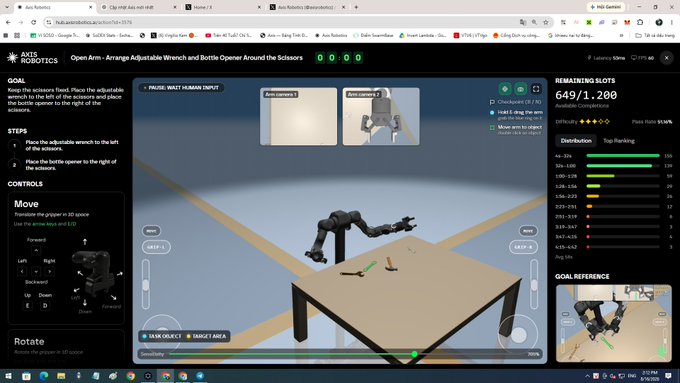Click the Axis Robotics logo

(x=33, y=58)
